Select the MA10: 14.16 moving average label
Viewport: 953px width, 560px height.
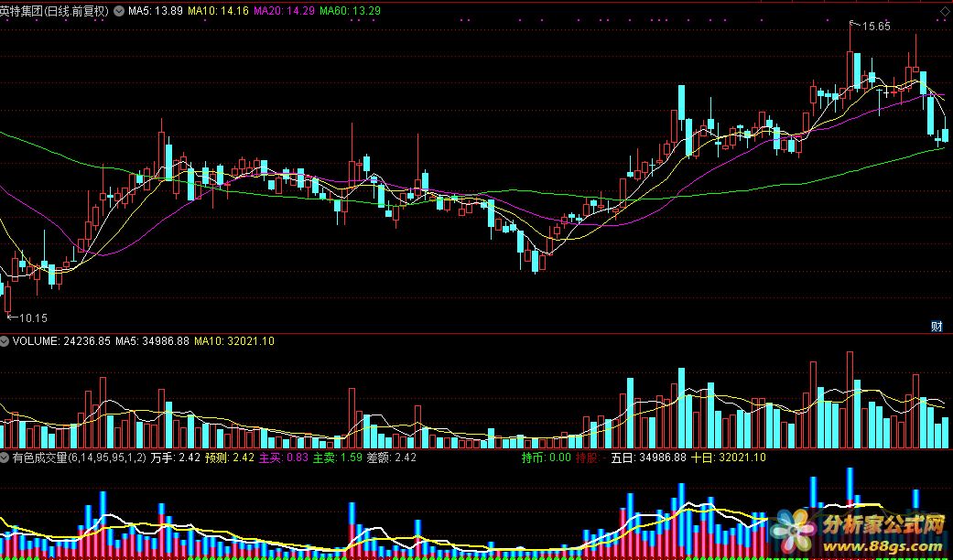[218, 11]
